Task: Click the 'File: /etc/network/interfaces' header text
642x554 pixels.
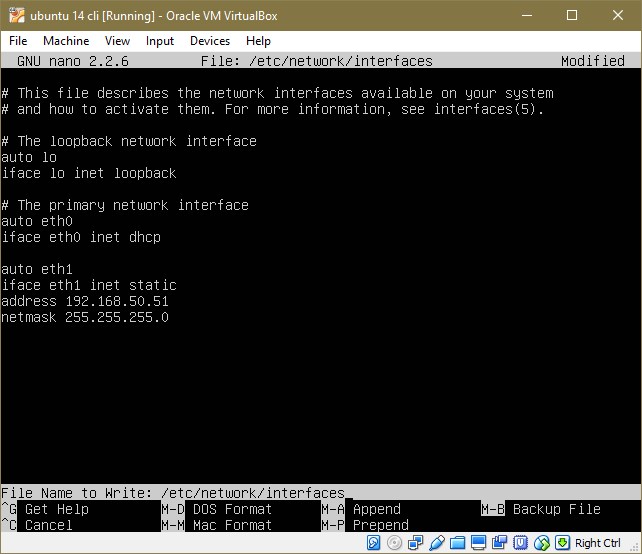Action: (316, 61)
